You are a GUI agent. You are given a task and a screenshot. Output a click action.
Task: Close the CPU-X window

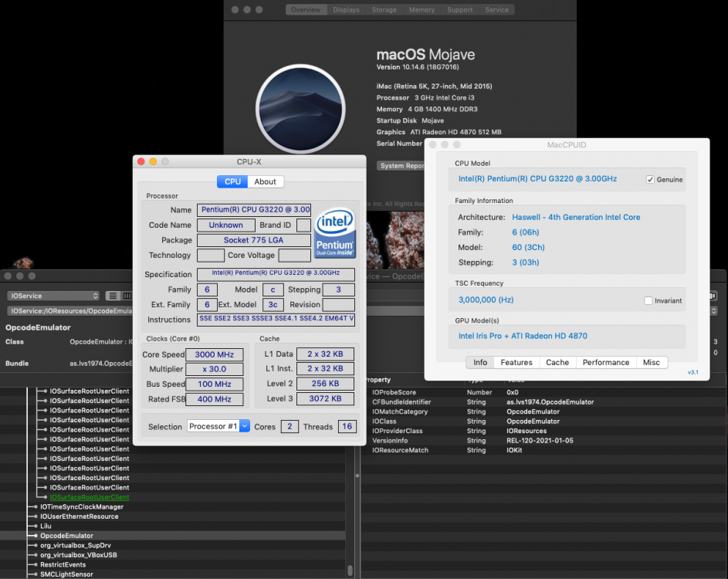coord(141,161)
